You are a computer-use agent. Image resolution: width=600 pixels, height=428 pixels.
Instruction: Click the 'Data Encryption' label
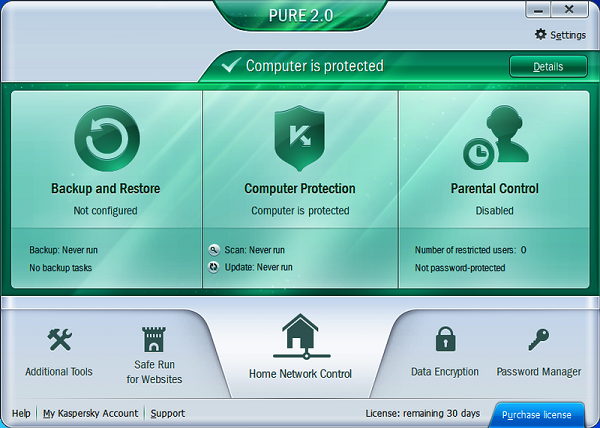[445, 372]
